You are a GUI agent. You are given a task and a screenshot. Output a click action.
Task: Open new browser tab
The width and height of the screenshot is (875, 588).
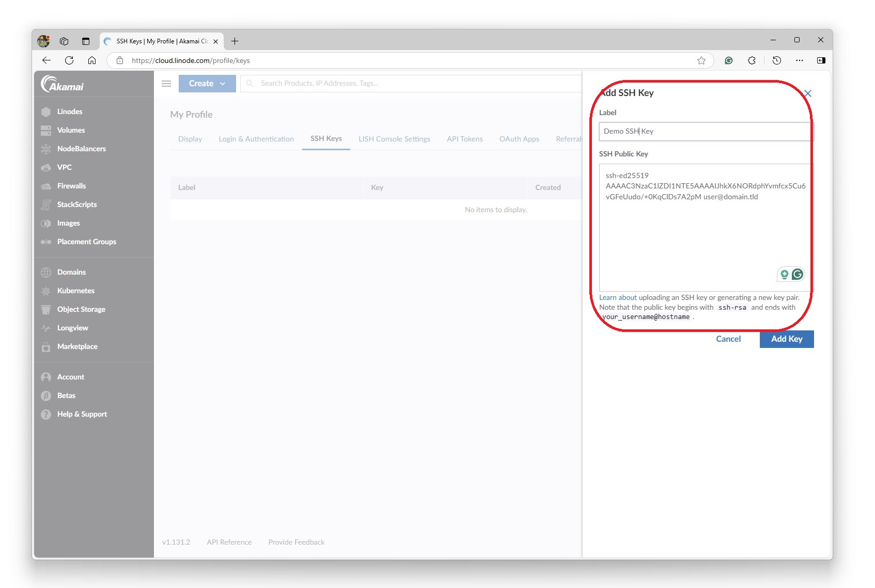pyautogui.click(x=235, y=41)
